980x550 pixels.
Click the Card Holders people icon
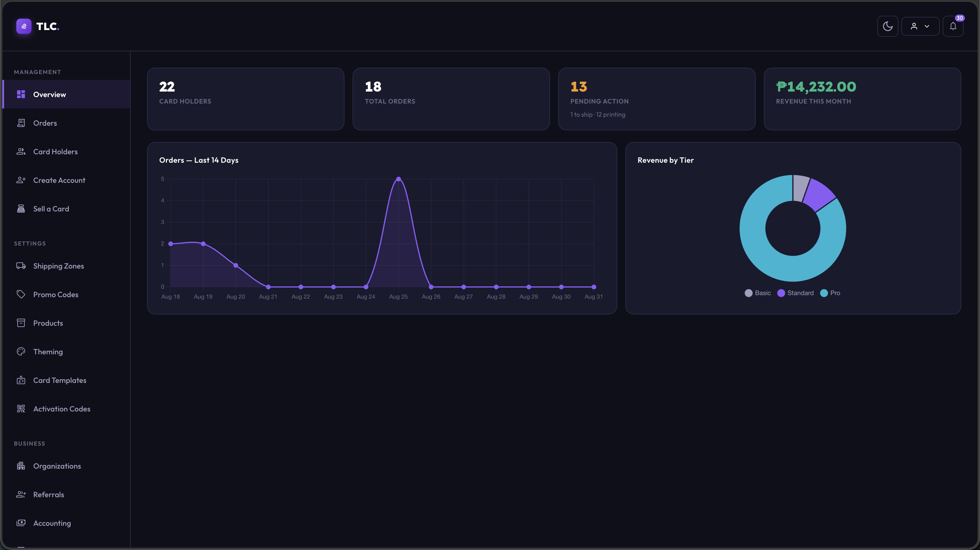(x=21, y=151)
